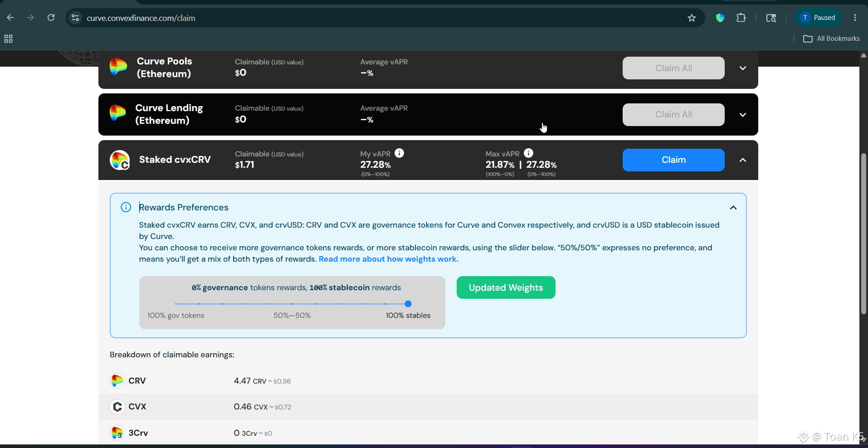Open the tab search icon

[x=771, y=18]
